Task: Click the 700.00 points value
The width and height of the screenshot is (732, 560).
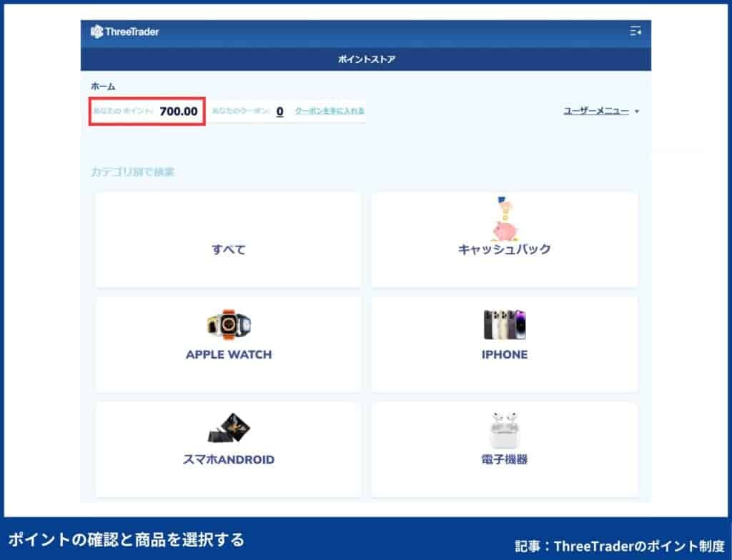Action: [x=178, y=111]
